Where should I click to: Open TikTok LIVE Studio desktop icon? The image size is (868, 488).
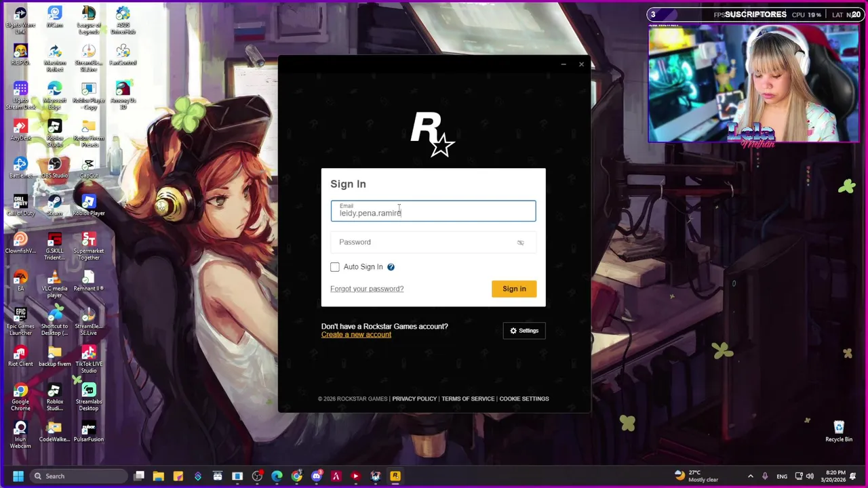tap(89, 359)
